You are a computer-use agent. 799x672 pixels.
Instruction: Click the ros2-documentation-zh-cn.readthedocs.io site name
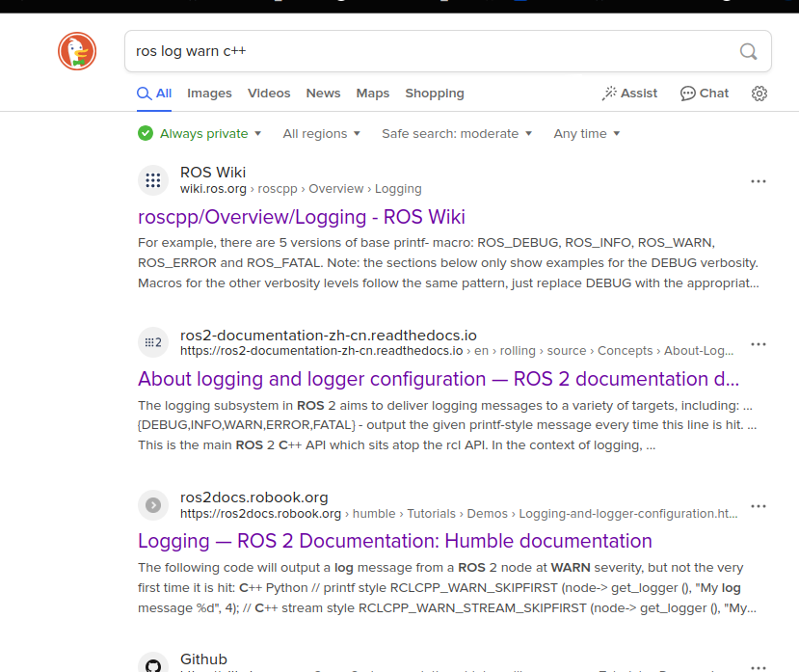[329, 335]
